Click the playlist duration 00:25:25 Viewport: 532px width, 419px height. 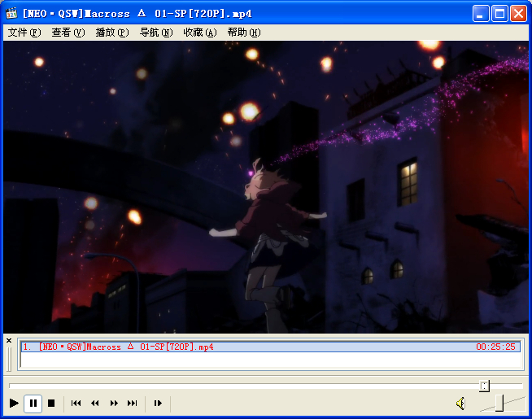click(495, 347)
